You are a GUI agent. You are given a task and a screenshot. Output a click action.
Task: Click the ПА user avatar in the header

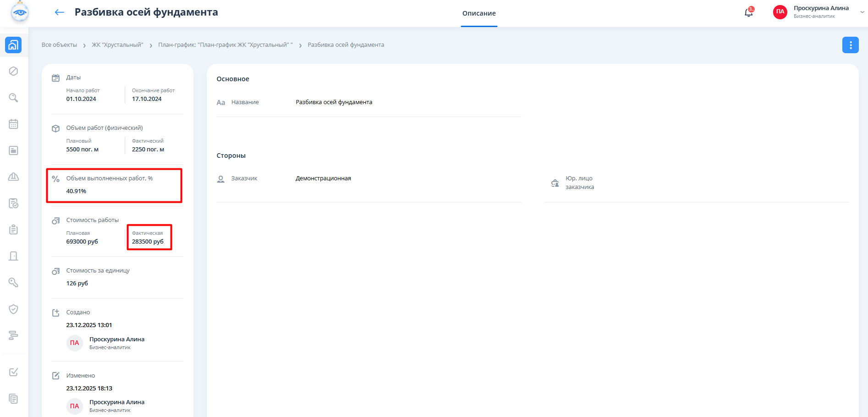(780, 12)
